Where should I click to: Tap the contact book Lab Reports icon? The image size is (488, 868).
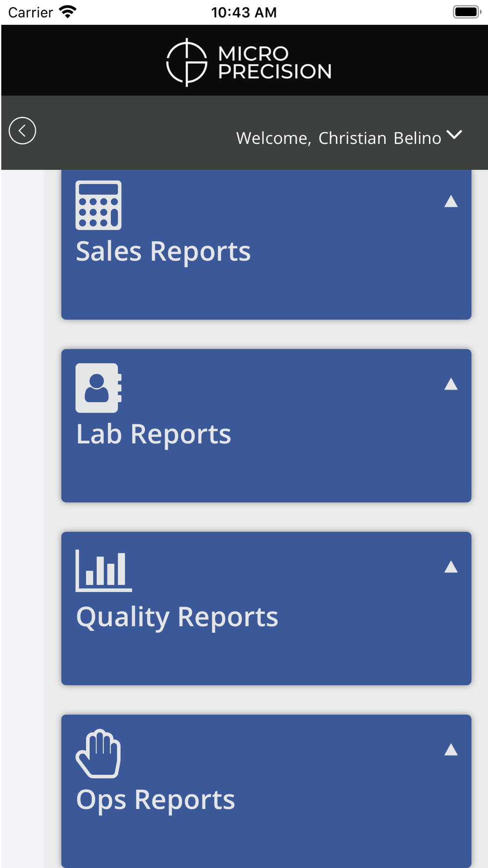[99, 388]
